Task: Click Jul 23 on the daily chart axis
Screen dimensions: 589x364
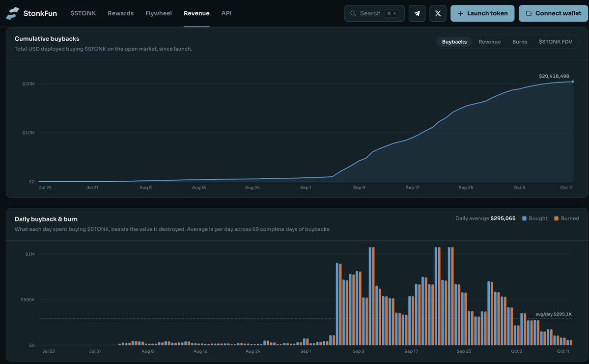Action: 49,351
